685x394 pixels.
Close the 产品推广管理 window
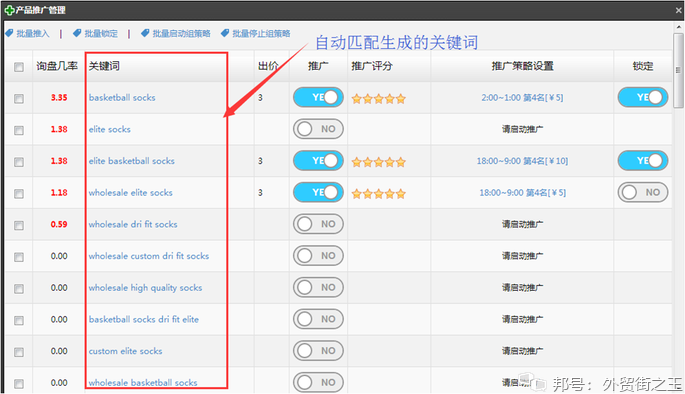point(678,10)
